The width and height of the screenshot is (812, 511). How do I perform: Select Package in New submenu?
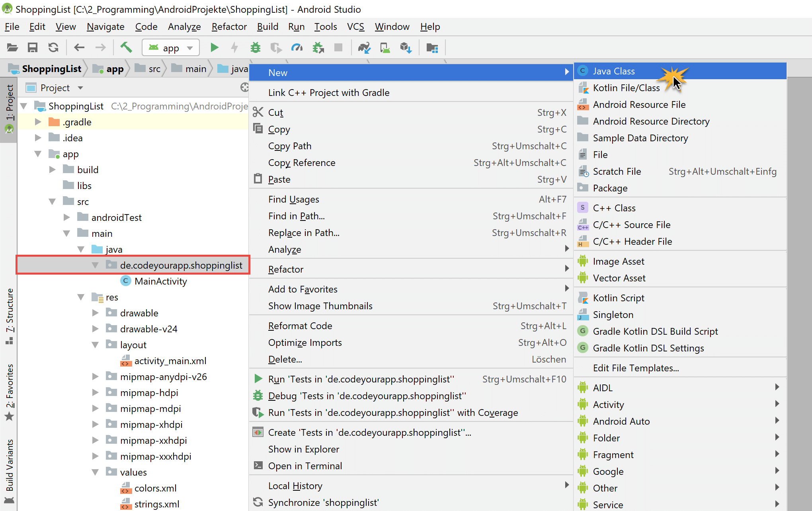[680, 188]
